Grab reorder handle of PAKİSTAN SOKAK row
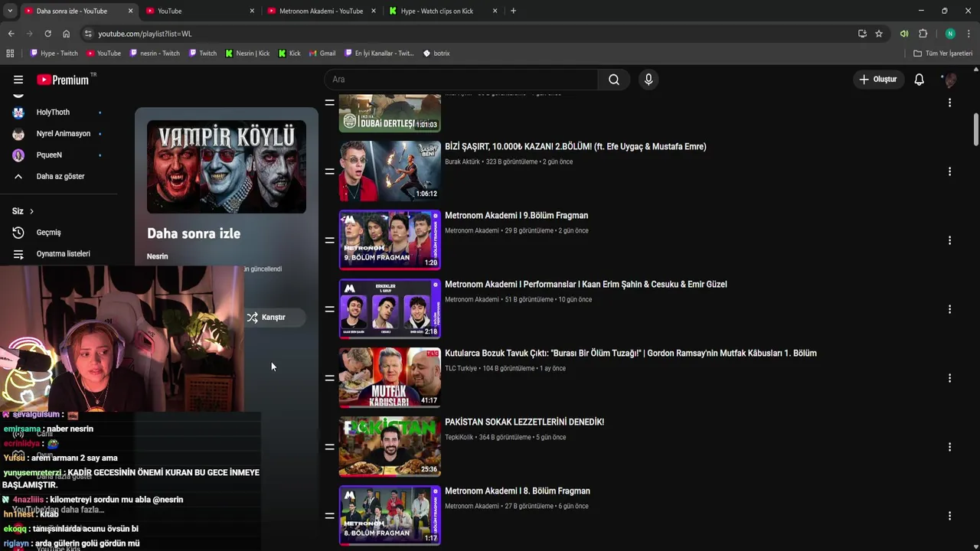 (329, 447)
